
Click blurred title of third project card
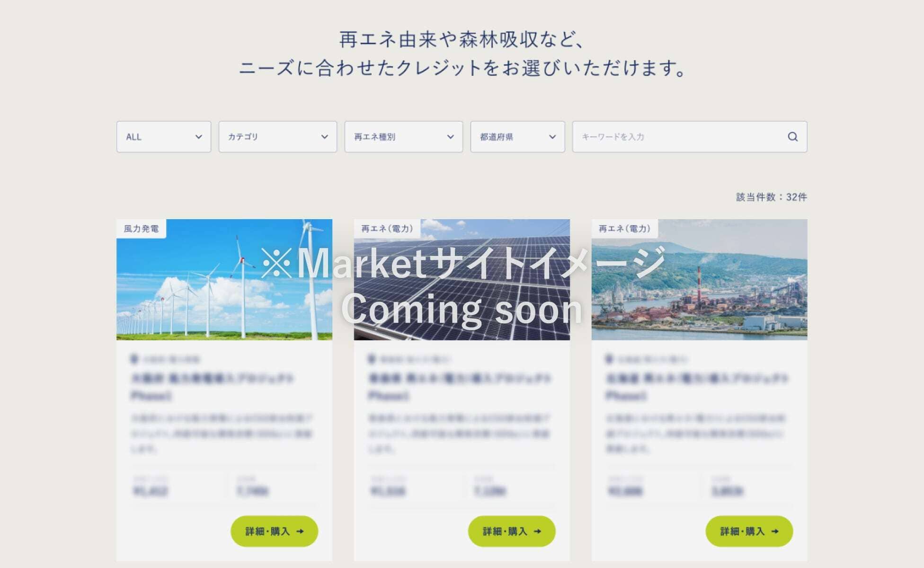click(x=697, y=379)
